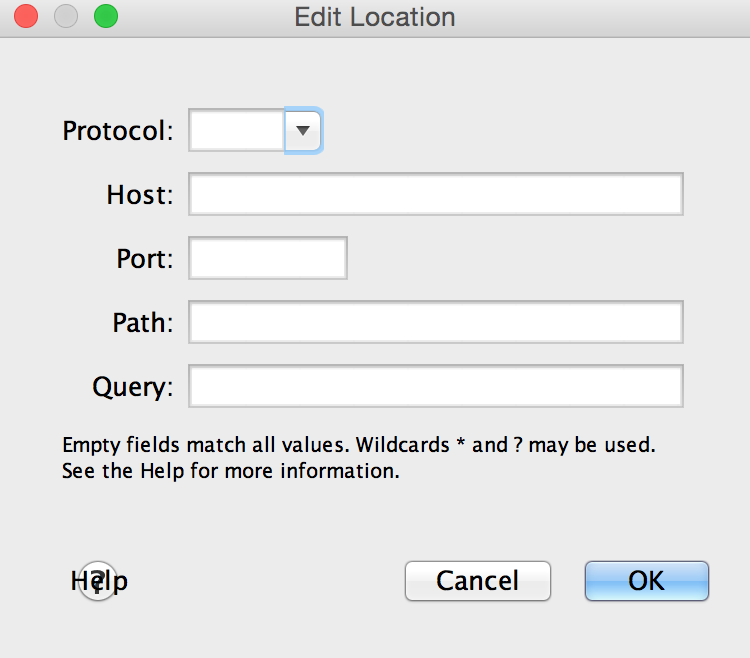Focus the Host input field
This screenshot has width=750, height=658.
(435, 194)
